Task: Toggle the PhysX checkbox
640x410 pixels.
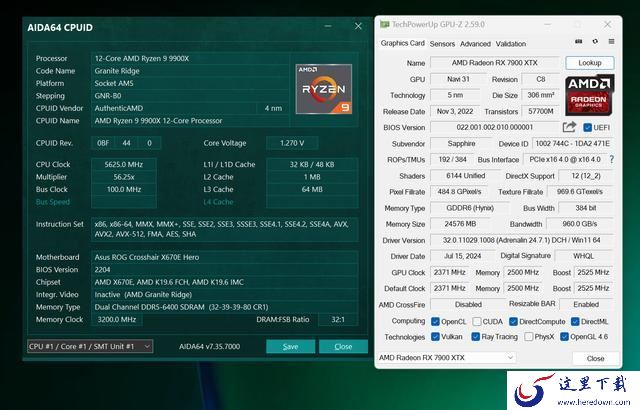Action: click(x=529, y=337)
